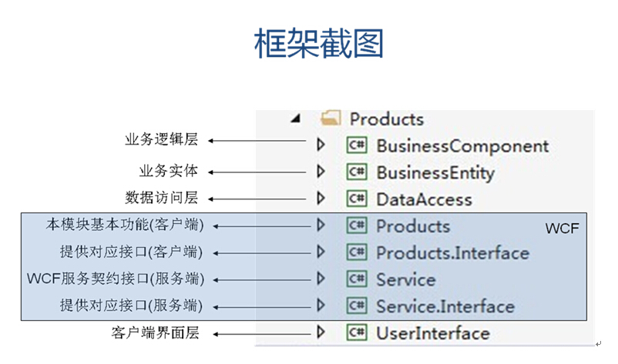Expand the DataAccess project node
Image resolution: width=618 pixels, height=364 pixels.
[x=321, y=198]
